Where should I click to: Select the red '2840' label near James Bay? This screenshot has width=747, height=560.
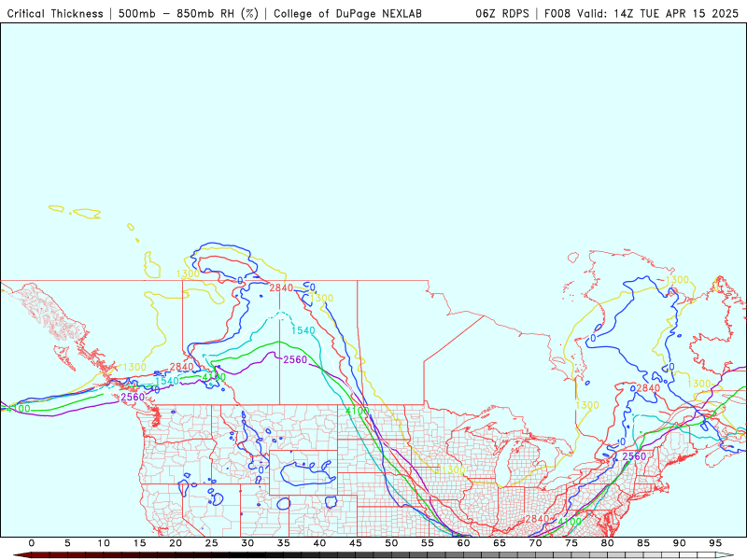pyautogui.click(x=648, y=388)
